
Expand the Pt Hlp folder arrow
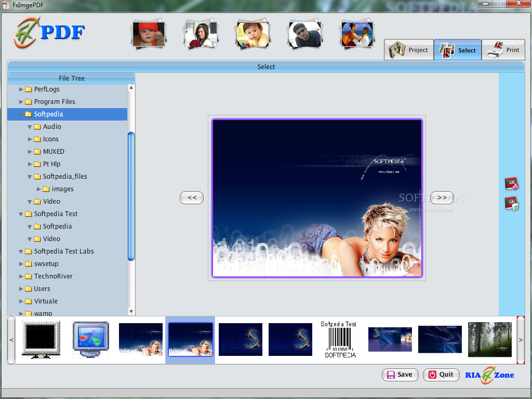coord(30,164)
